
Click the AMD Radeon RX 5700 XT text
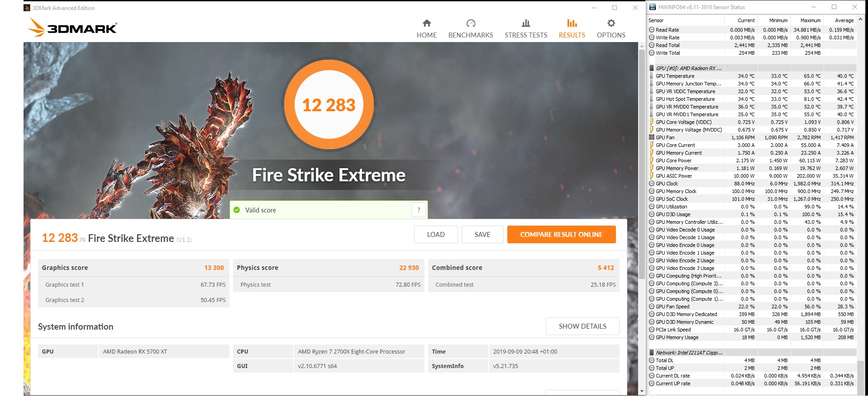pyautogui.click(x=135, y=351)
